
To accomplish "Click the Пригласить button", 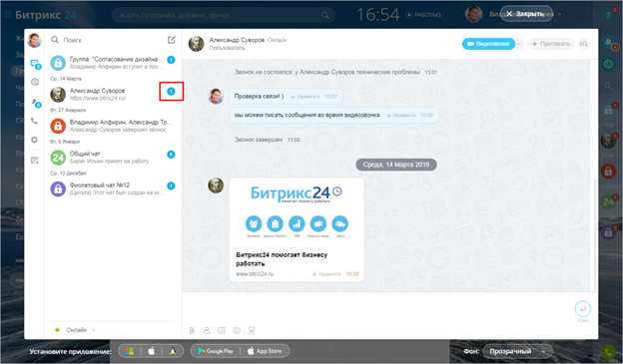I will coord(551,44).
